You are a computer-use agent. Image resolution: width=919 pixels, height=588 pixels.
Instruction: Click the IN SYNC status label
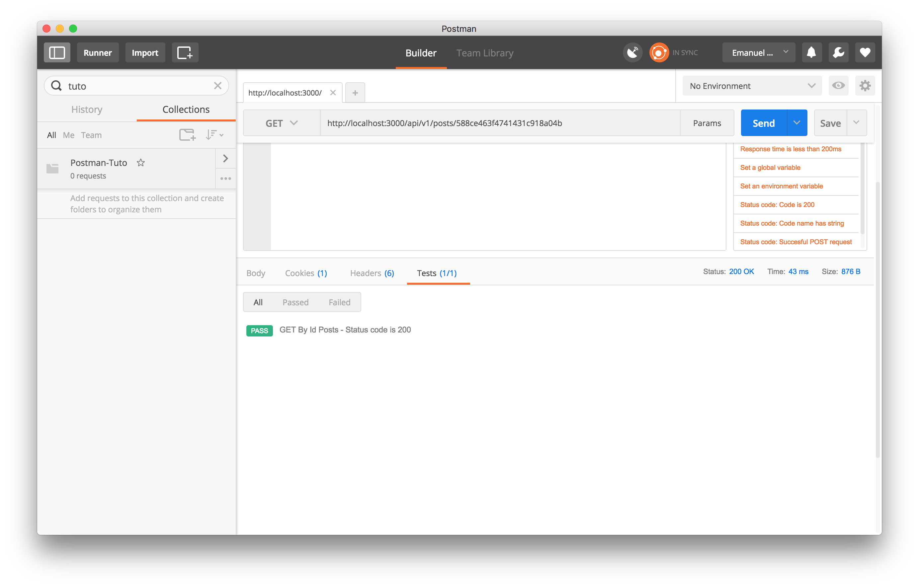(x=685, y=53)
